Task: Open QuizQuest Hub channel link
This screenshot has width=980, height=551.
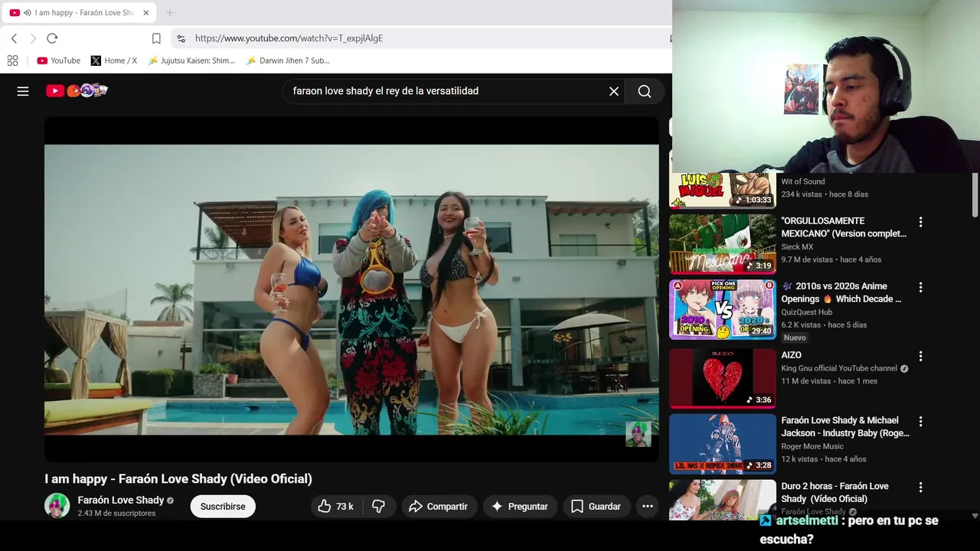Action: pos(808,311)
